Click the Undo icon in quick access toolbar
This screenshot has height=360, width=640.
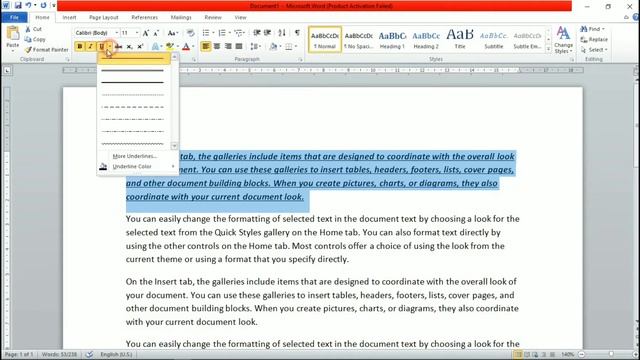tap(28, 5)
